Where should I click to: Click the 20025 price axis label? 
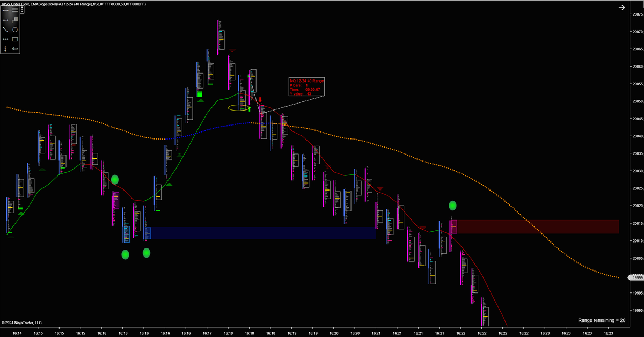(x=638, y=188)
